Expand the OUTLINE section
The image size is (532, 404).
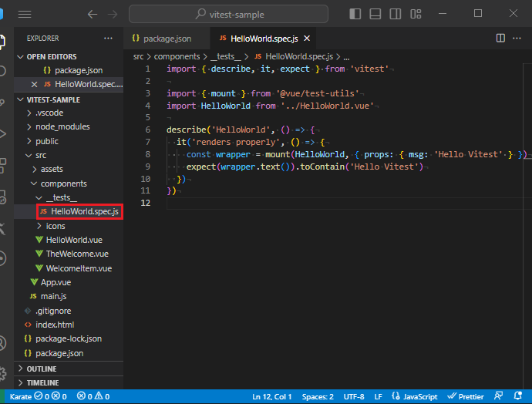point(69,369)
